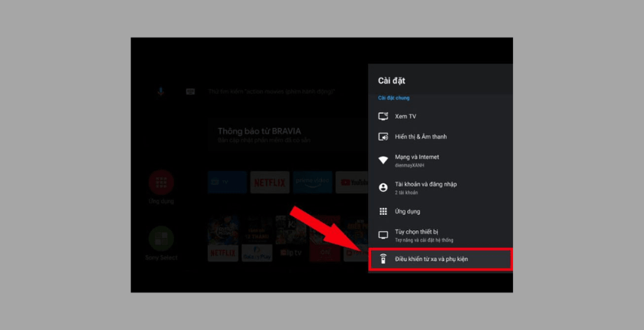This screenshot has width=644, height=330.
Task: Click the grid icon for Ứng dụng in settings
Action: tap(383, 212)
